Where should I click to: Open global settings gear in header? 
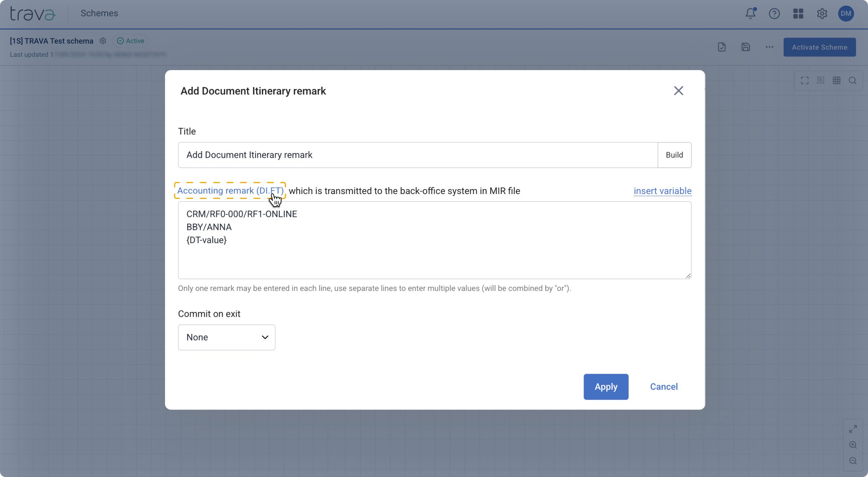pos(822,14)
